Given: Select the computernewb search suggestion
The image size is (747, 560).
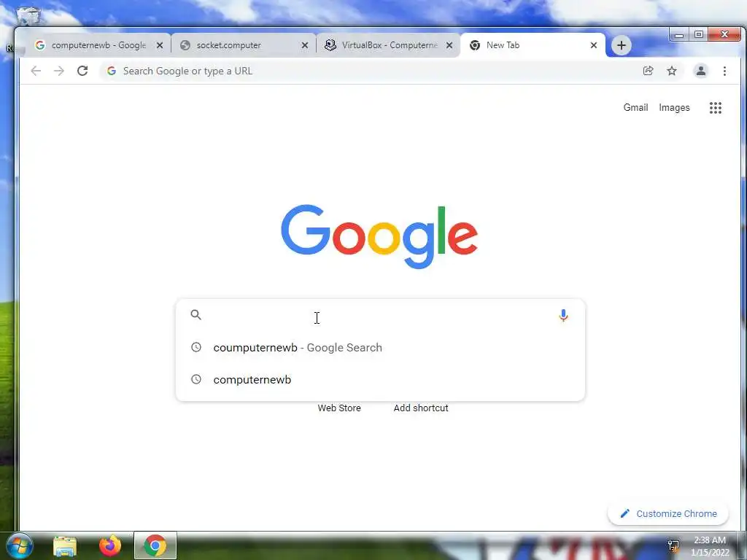Looking at the screenshot, I should tap(380, 379).
